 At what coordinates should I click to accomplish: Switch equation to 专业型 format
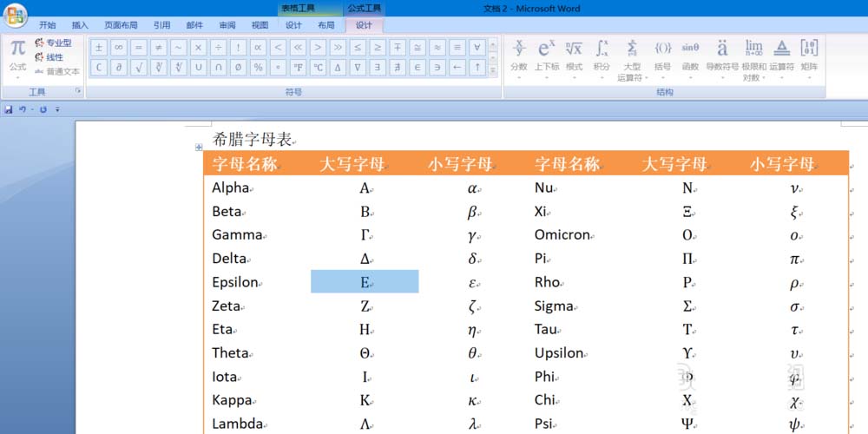coord(53,43)
